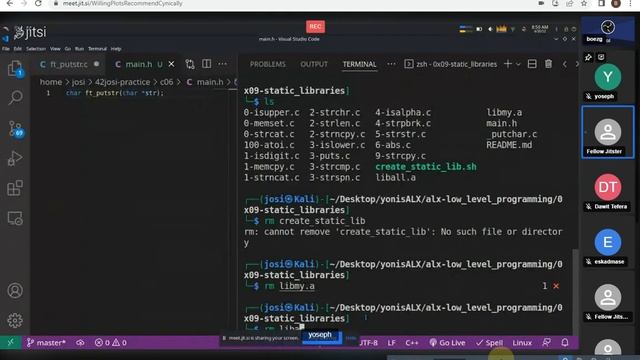This screenshot has height=360, width=640.
Task: Click the master* git branch indicator
Action: pyautogui.click(x=46, y=342)
